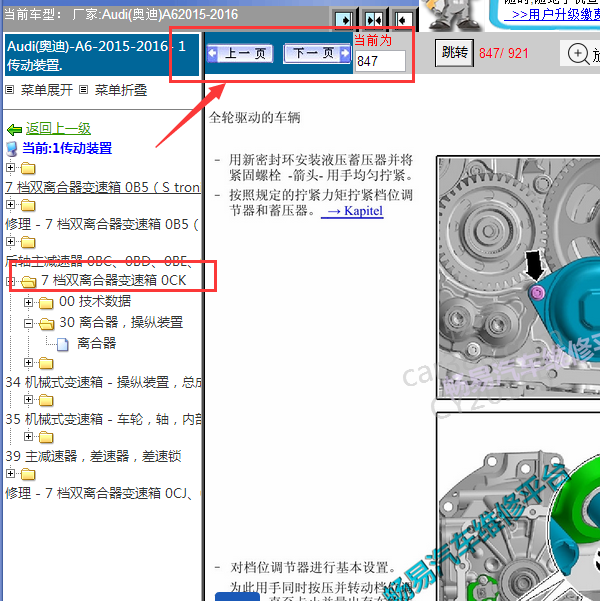Select 39 主减速器，差速器，差速锁 entry
The image size is (600, 601).
tap(93, 456)
